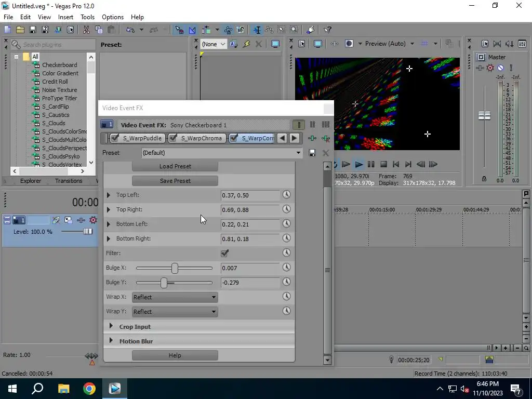Expand the Motion Blur section

coord(111,341)
